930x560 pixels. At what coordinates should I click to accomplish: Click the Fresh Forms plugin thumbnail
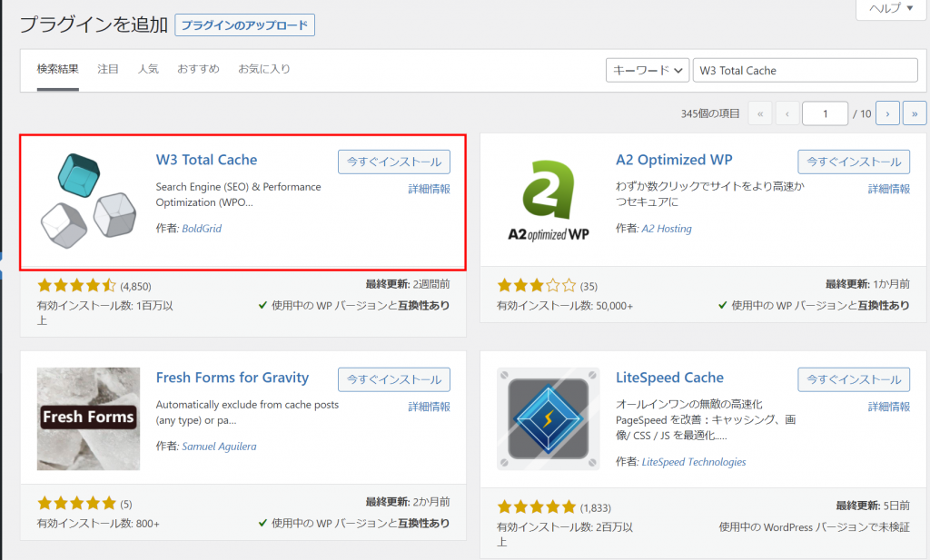(88, 418)
